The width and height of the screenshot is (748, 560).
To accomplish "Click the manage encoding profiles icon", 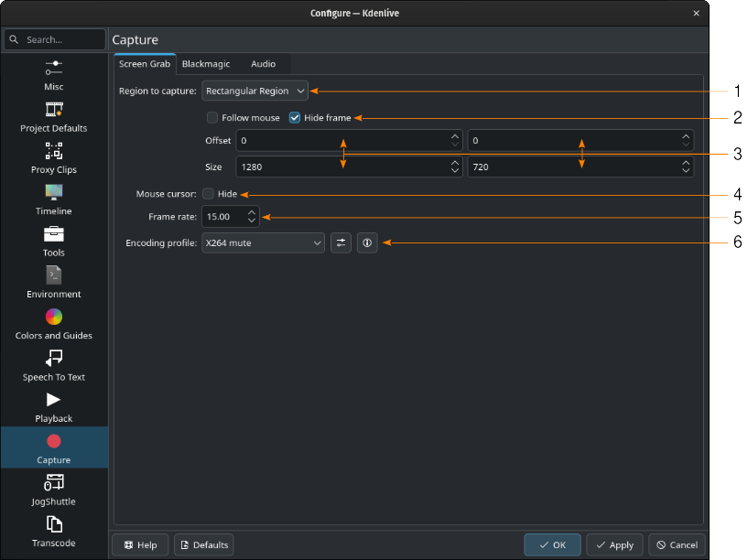I will coord(341,243).
